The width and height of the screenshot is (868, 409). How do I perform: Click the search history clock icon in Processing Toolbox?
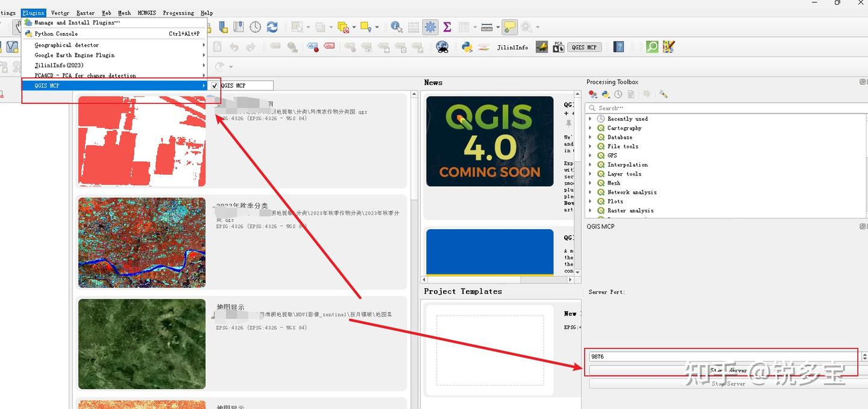618,94
